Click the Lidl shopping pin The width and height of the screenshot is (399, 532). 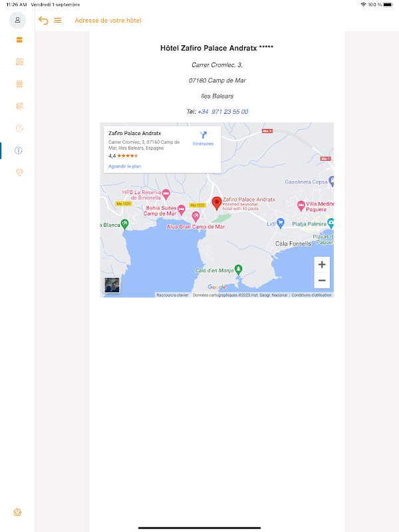(280, 223)
